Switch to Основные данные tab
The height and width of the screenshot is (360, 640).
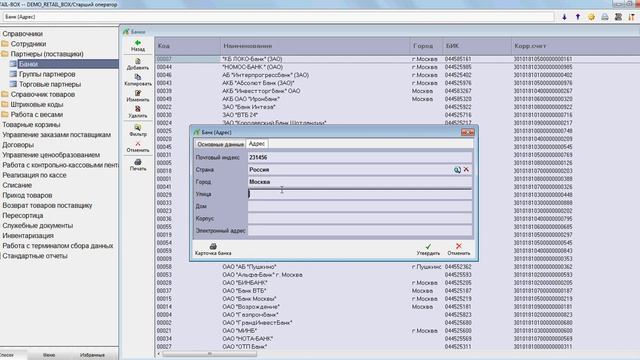click(x=220, y=144)
